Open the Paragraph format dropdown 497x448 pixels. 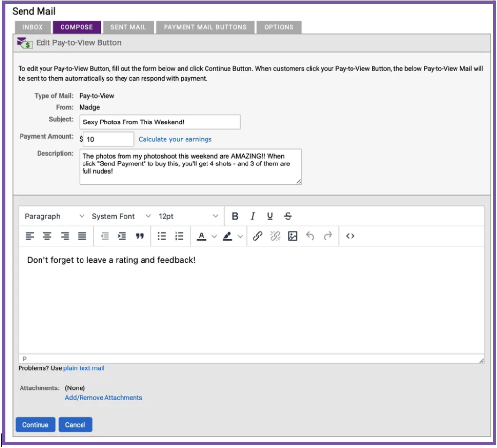[54, 216]
